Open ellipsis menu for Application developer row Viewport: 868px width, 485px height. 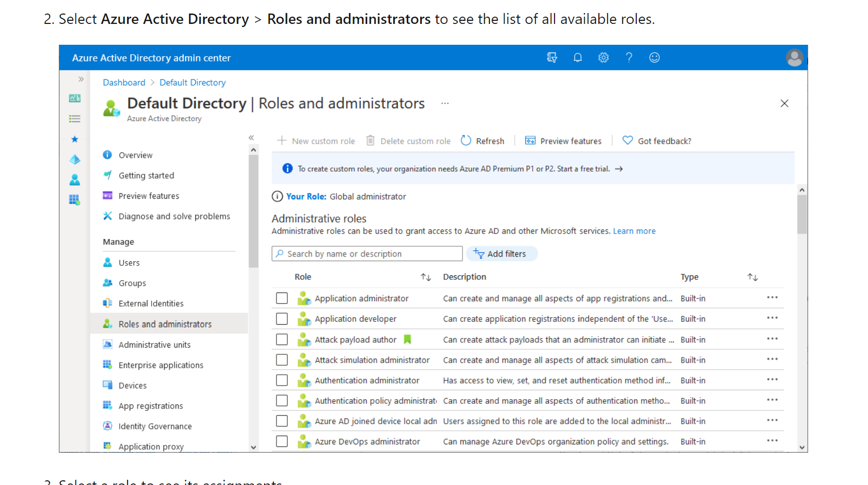click(x=772, y=318)
